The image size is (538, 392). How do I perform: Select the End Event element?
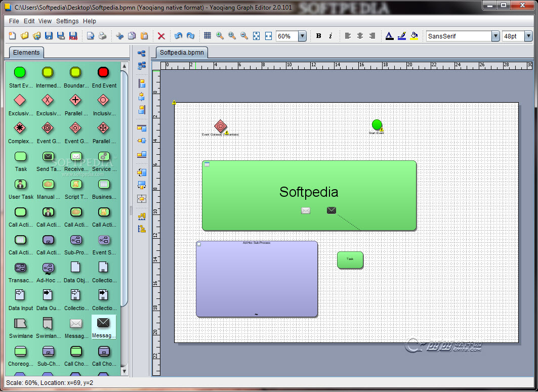[x=104, y=73]
